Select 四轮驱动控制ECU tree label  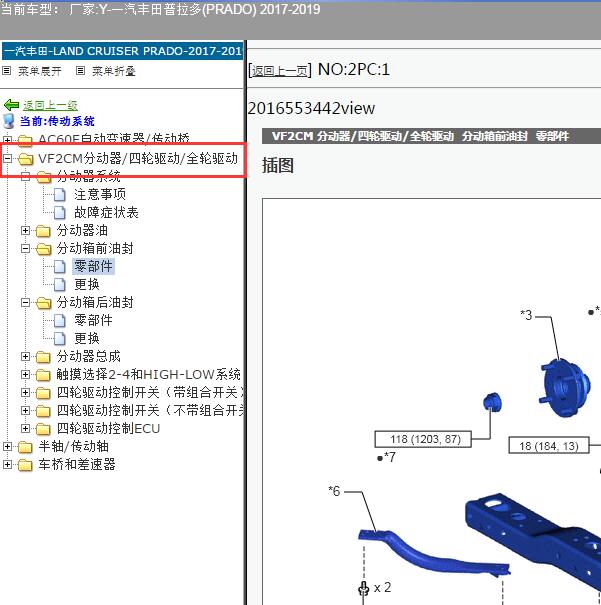[108, 428]
